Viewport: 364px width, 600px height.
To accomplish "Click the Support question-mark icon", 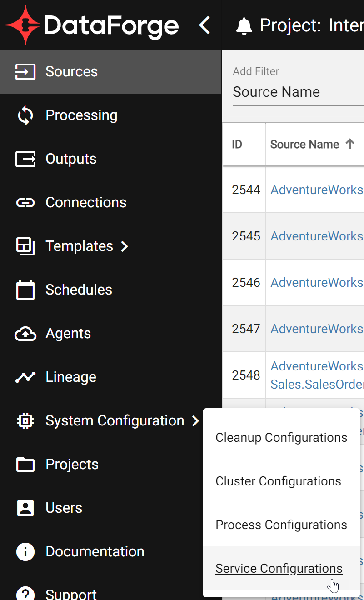I will (25, 594).
